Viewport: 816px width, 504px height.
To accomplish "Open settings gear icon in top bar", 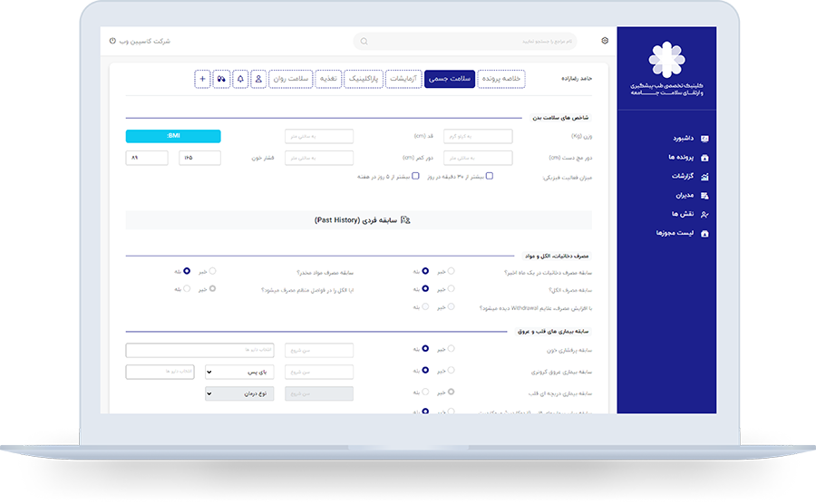I will click(605, 41).
